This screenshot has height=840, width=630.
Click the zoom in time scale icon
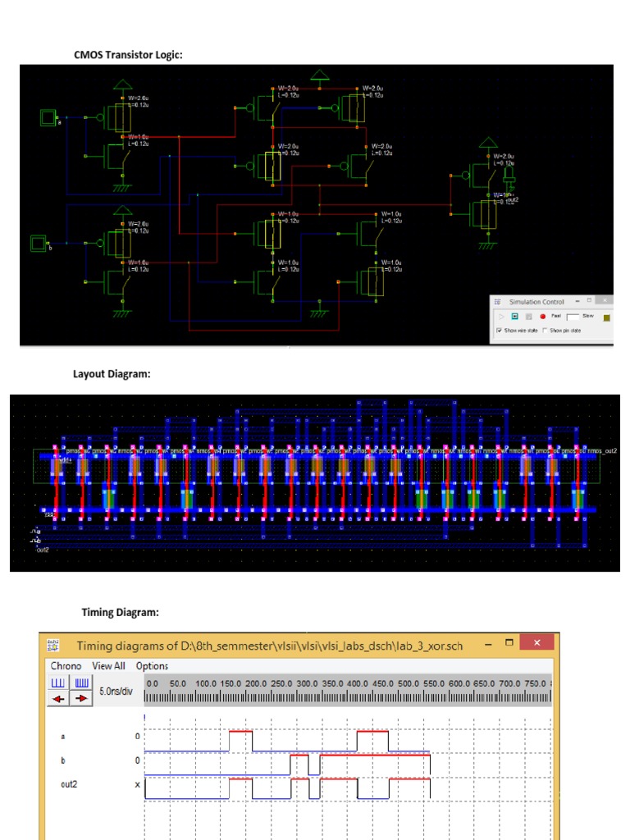click(x=82, y=682)
